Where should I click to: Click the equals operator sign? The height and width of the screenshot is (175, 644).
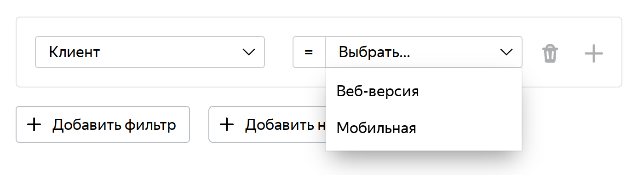coord(309,52)
